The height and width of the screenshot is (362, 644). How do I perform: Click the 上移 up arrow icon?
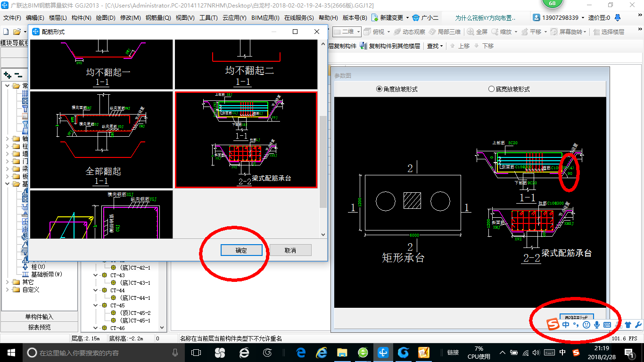point(453,46)
